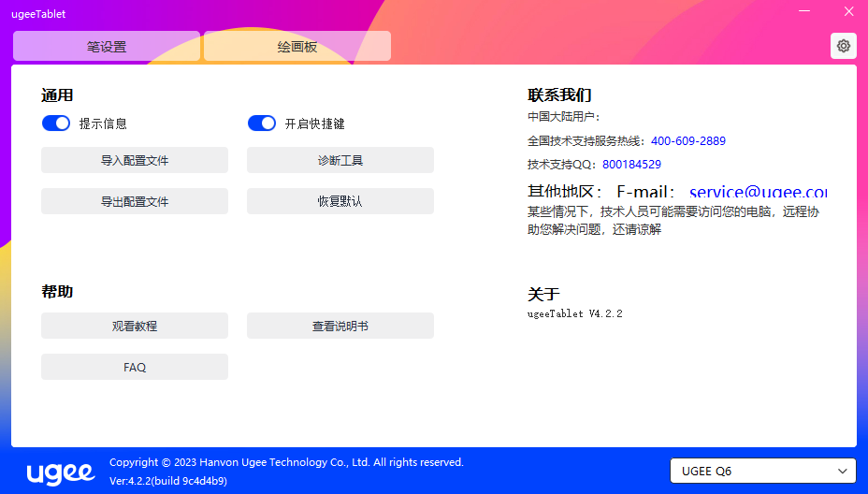Click the ugeeTablet window title text

(38, 14)
